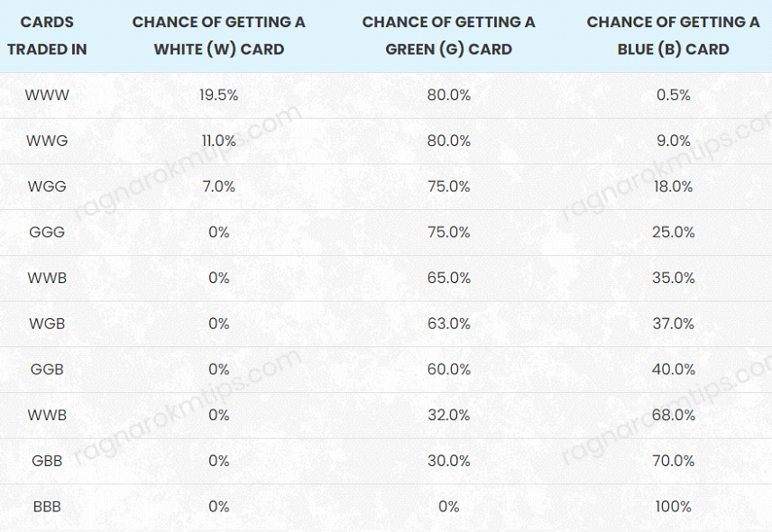
Task: Select the 9.0% blue chance cell
Action: click(673, 141)
